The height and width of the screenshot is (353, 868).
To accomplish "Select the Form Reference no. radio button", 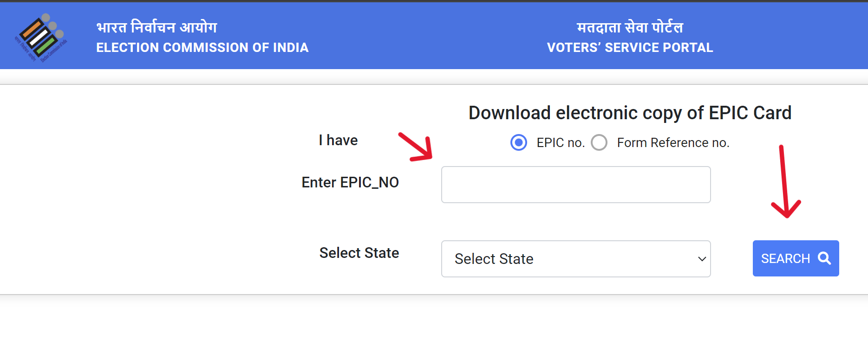I will pos(600,142).
